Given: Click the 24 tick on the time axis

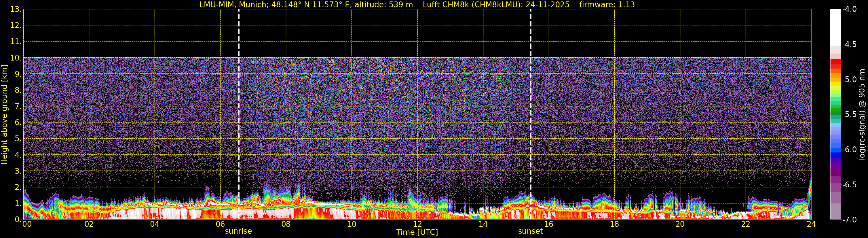Looking at the screenshot, I should tap(811, 224).
